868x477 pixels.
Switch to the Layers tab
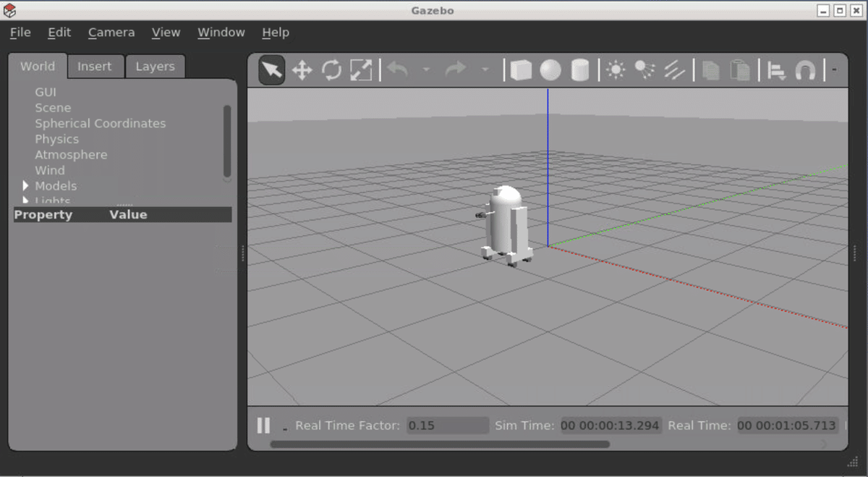pos(156,67)
